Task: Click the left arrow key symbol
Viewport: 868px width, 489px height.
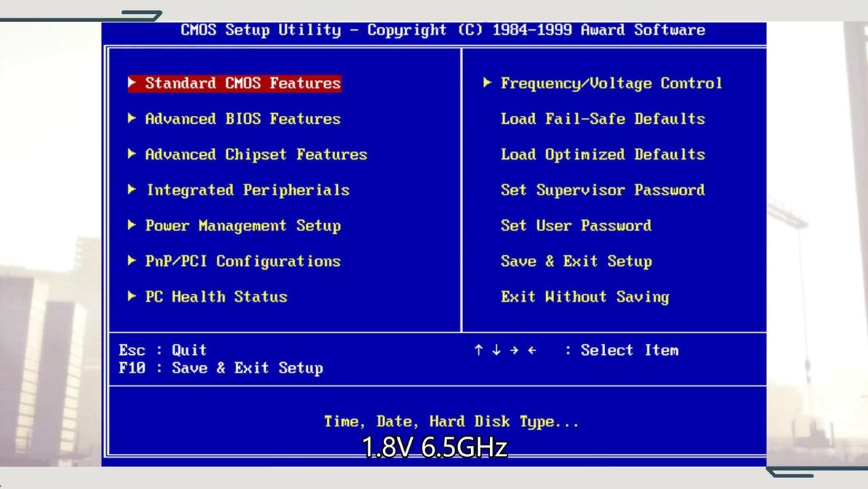Action: (x=532, y=350)
